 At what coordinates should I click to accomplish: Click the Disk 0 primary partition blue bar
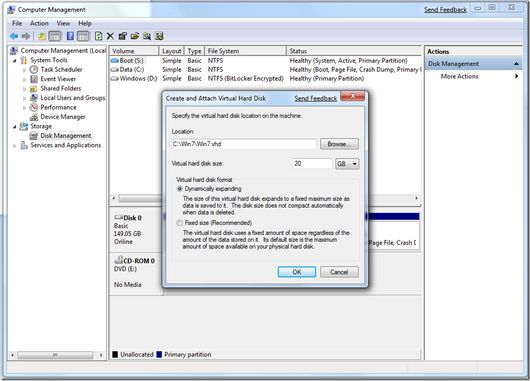[x=393, y=217]
